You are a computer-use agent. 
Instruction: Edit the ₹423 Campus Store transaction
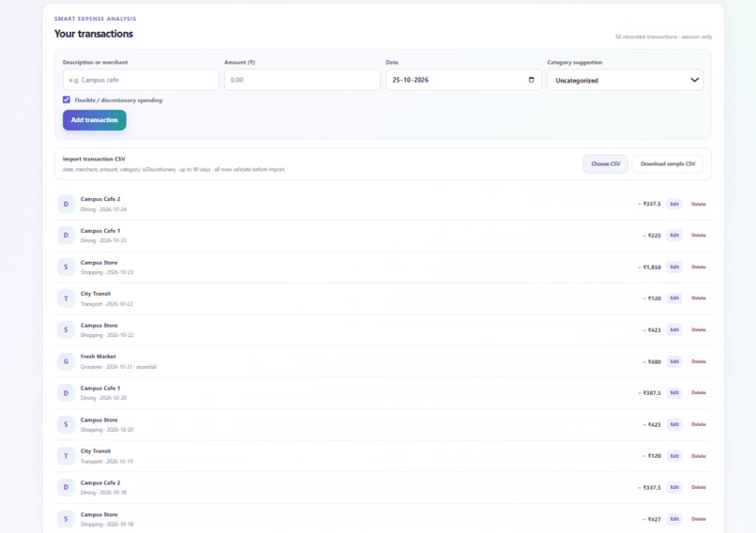(x=674, y=330)
